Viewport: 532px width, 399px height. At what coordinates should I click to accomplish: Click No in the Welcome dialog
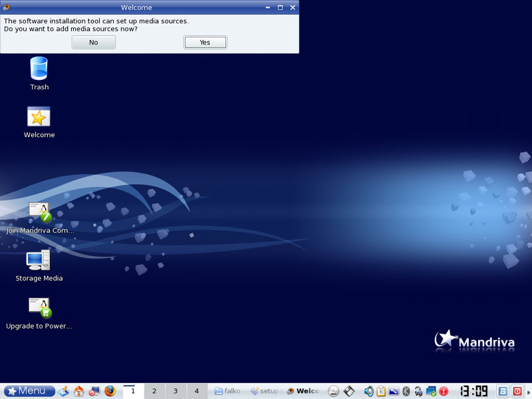94,43
